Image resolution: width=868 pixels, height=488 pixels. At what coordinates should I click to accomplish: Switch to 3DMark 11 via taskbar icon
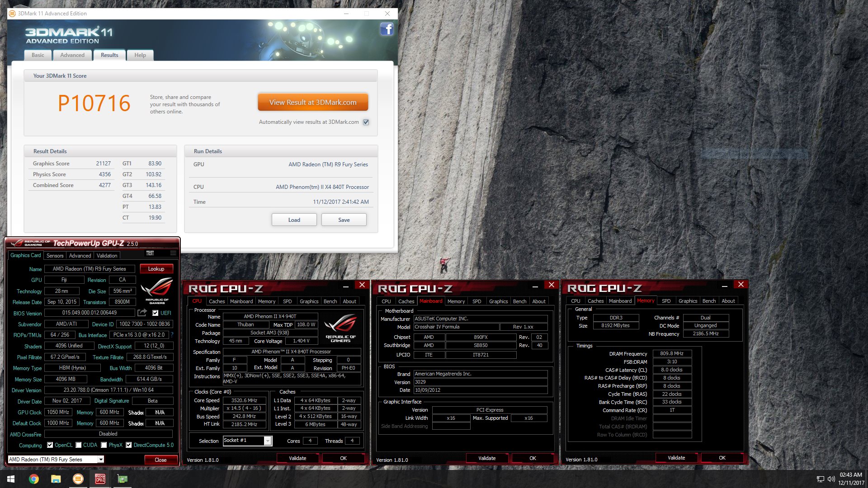pos(78,479)
